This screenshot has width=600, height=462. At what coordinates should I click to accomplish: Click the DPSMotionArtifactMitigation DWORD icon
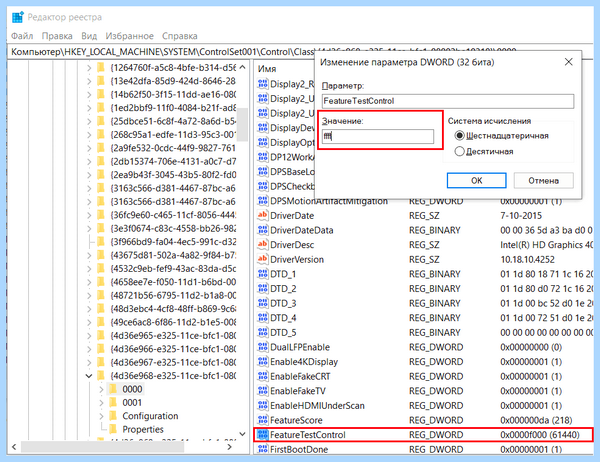[x=262, y=201]
